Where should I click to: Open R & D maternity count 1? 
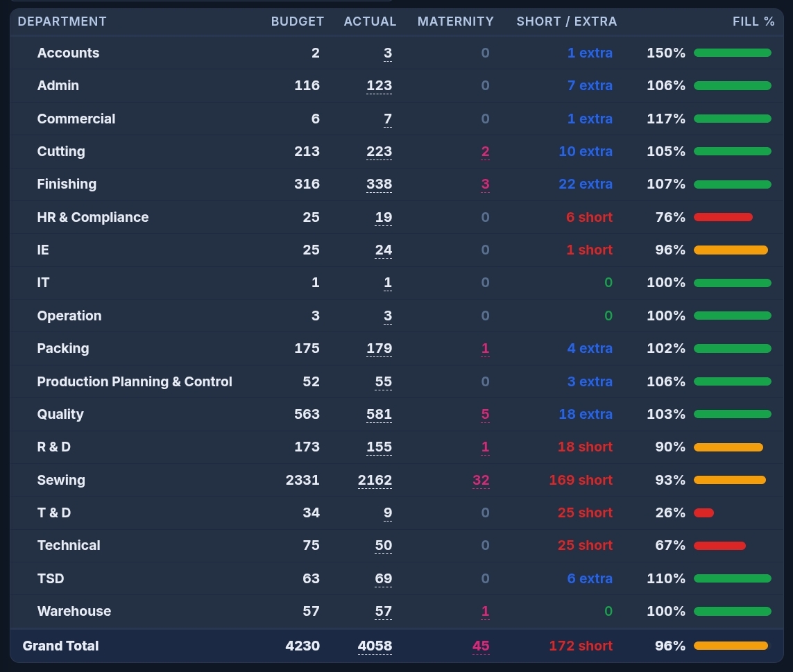485,447
